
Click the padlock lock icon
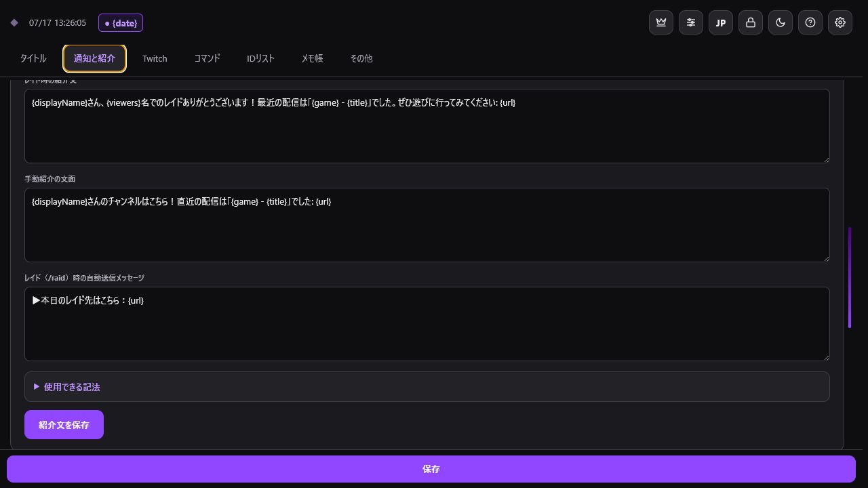pyautogui.click(x=751, y=22)
